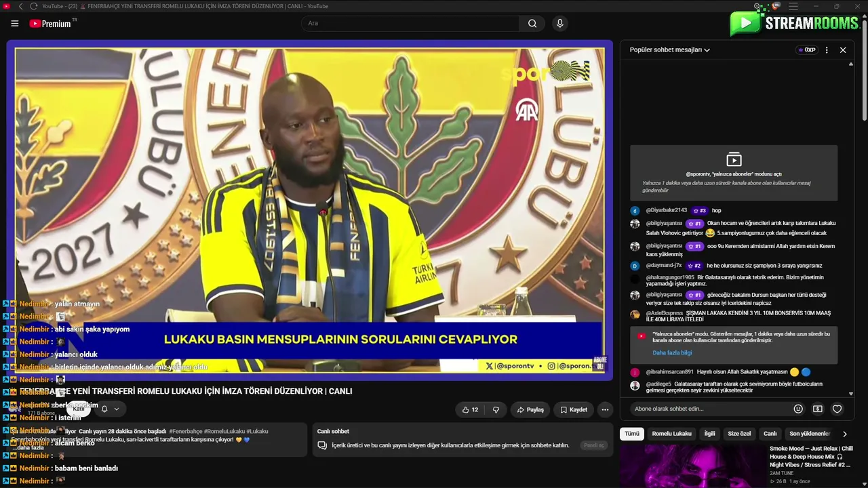The width and height of the screenshot is (868, 488).
Task: Click the #Fenerbahçe hashtag link
Action: click(185, 432)
